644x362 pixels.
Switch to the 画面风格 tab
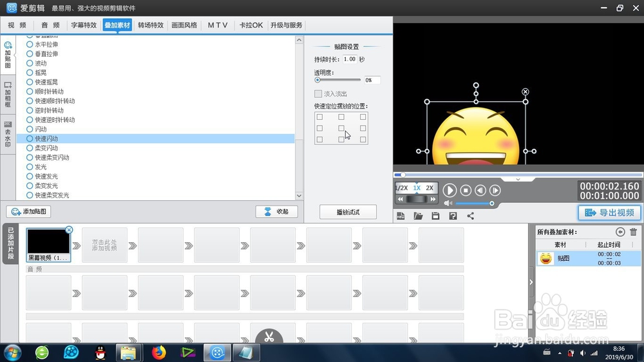point(184,25)
